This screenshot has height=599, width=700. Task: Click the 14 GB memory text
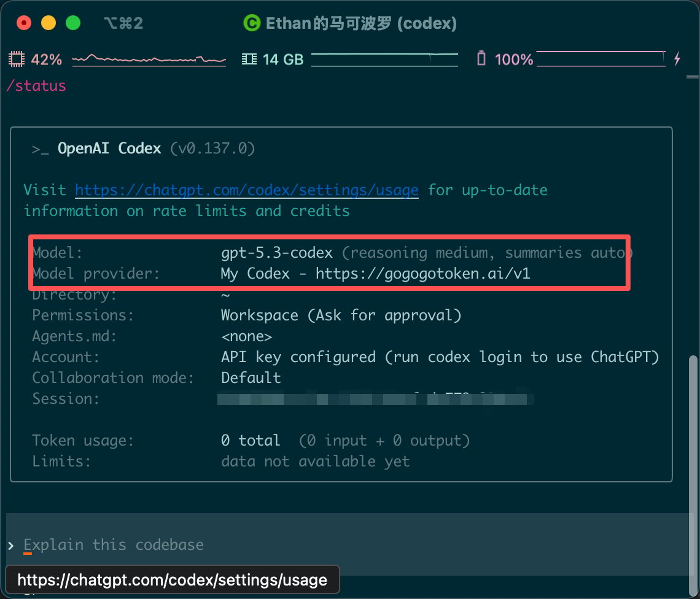(283, 60)
